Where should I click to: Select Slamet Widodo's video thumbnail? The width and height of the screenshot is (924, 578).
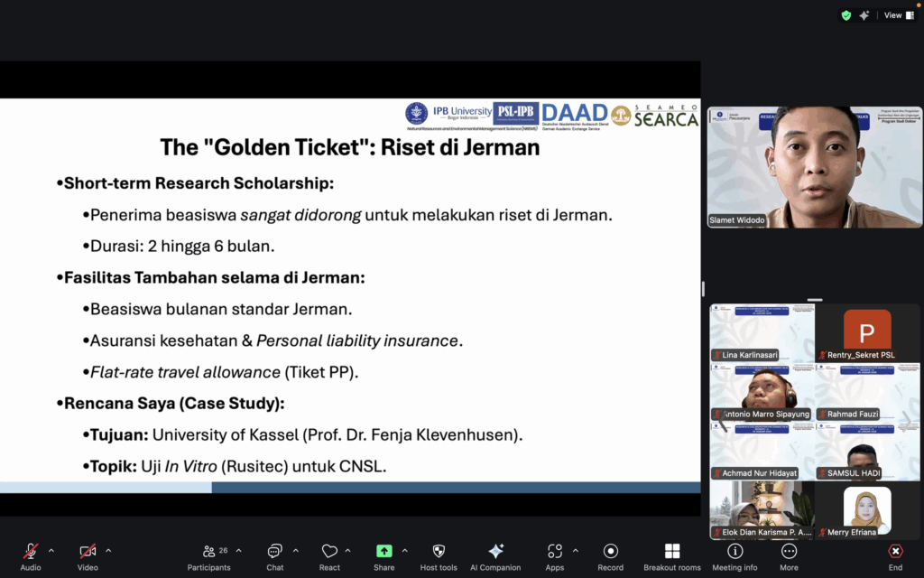tap(815, 167)
